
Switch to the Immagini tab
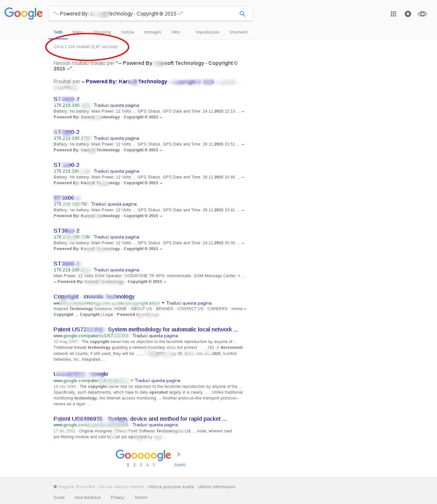[x=153, y=32]
